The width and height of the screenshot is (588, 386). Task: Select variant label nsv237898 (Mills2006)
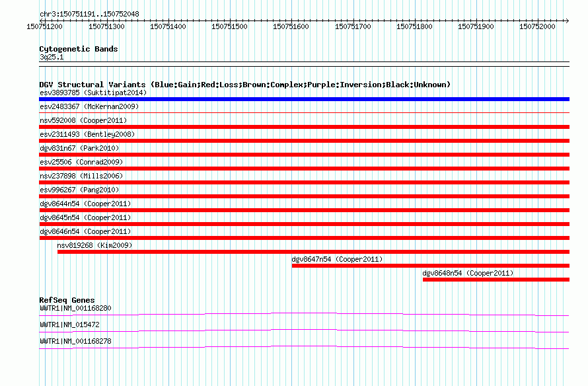81,176
